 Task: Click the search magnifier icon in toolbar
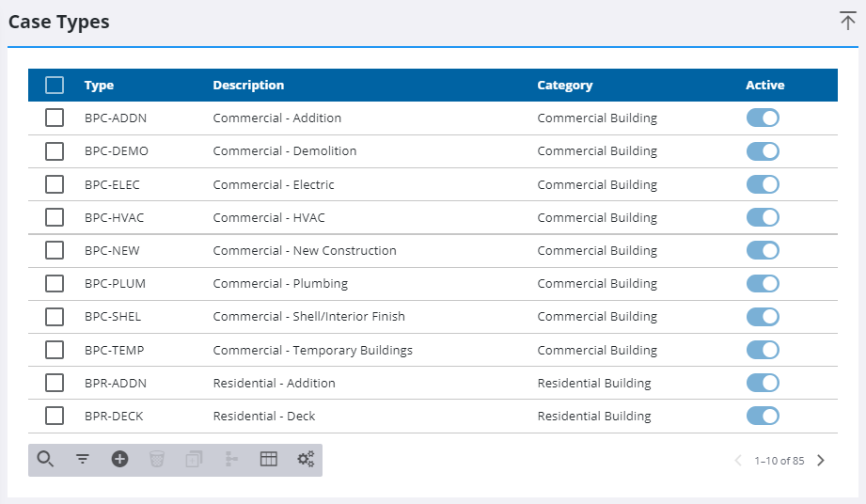45,459
